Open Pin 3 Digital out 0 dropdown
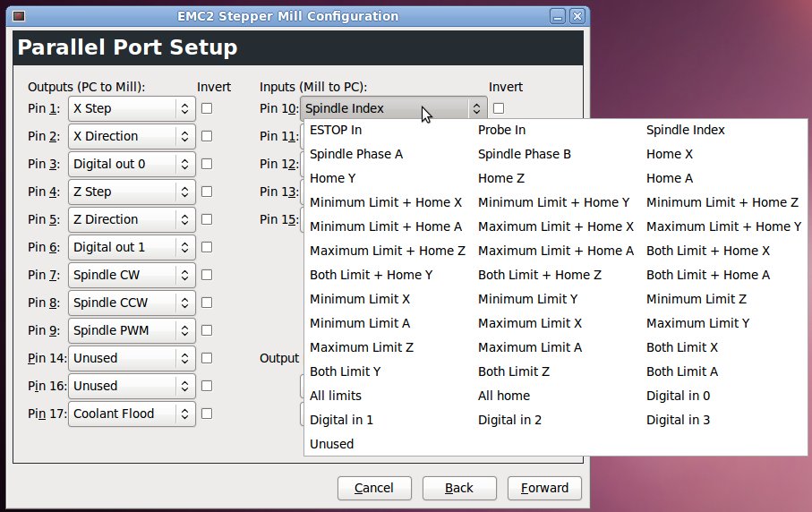The width and height of the screenshot is (812, 512). coord(132,164)
